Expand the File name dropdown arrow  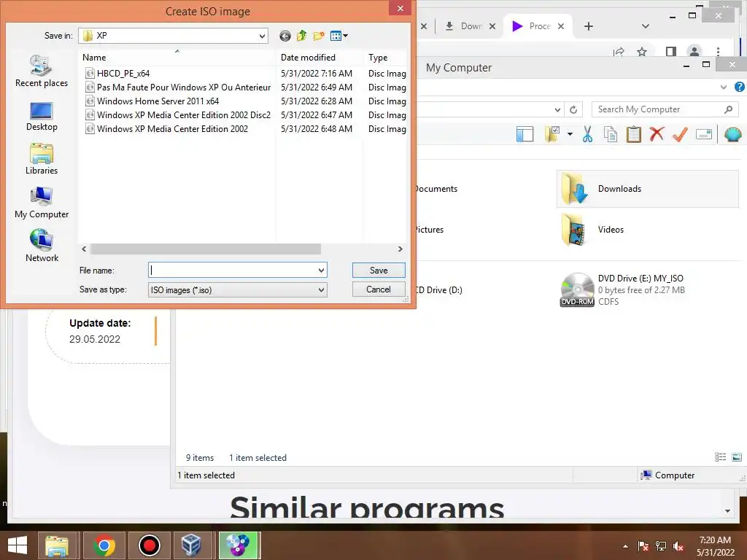[x=321, y=271]
